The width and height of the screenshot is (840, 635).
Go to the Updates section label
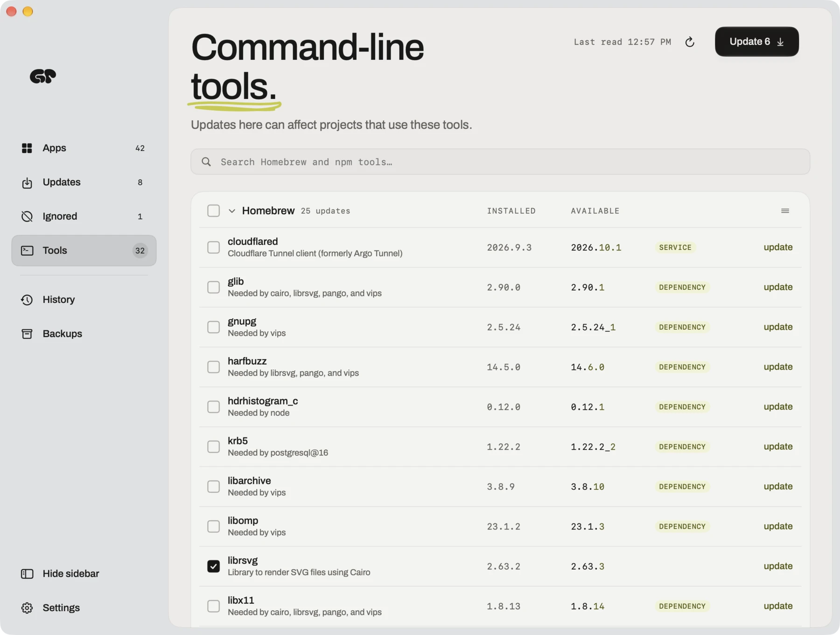tap(62, 182)
